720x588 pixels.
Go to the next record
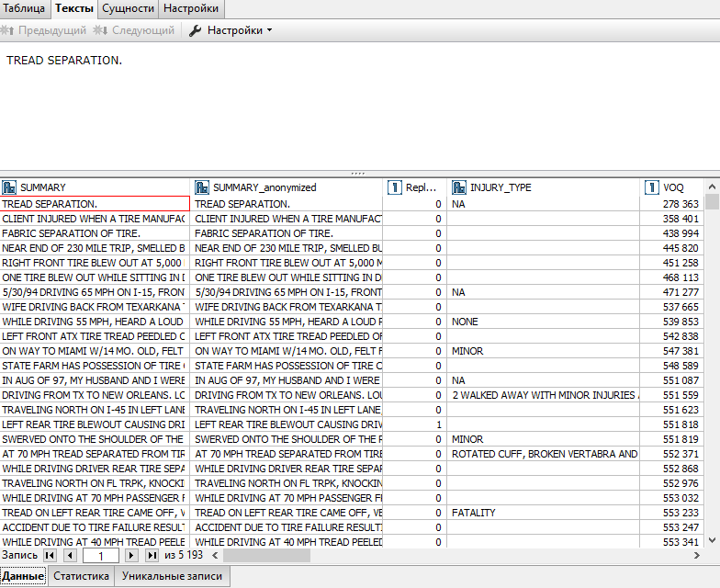(131, 556)
